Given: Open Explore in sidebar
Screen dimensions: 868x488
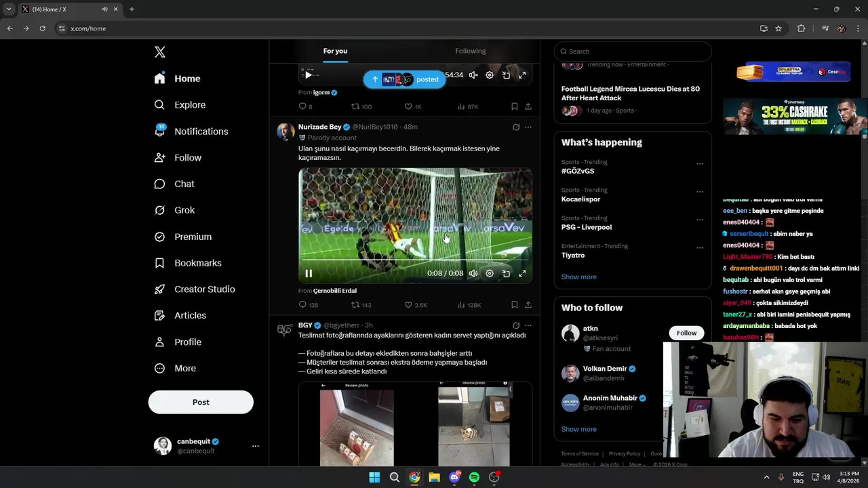Looking at the screenshot, I should (180, 105).
